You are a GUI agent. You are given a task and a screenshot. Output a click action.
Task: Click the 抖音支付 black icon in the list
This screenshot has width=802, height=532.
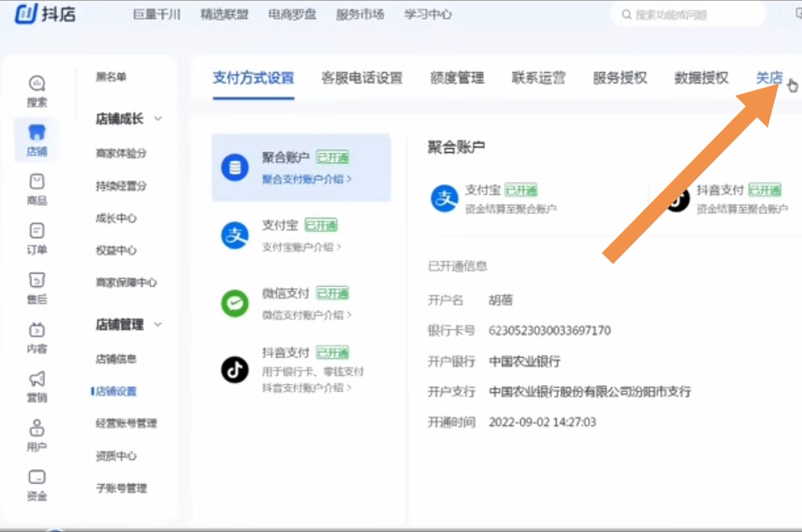pyautogui.click(x=235, y=369)
